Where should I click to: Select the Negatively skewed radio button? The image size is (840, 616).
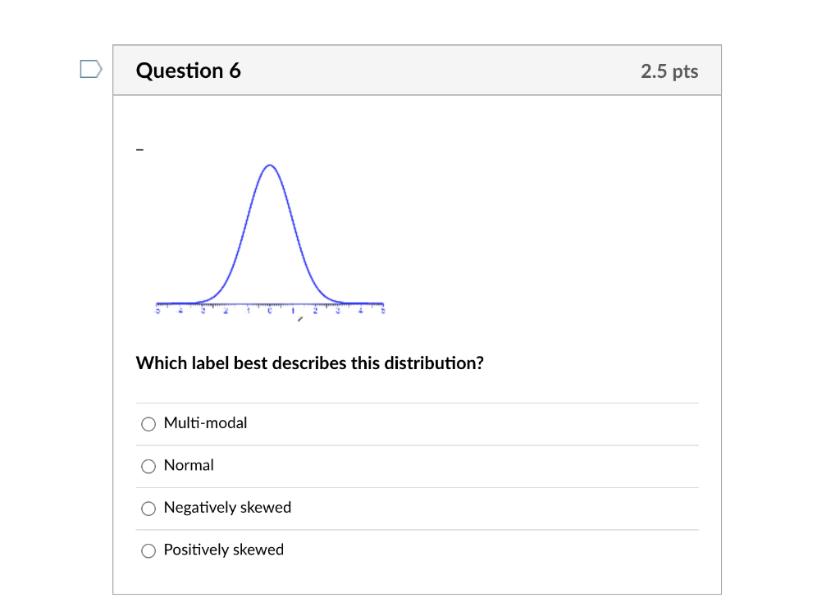coord(148,508)
